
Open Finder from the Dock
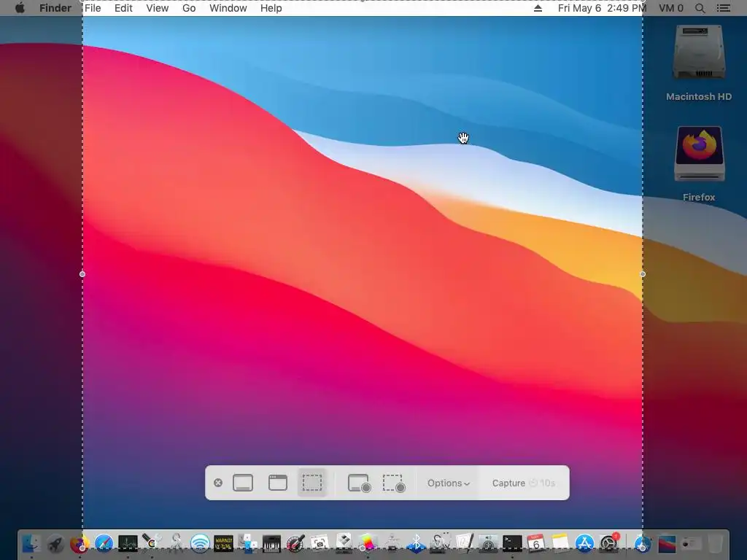tap(31, 542)
